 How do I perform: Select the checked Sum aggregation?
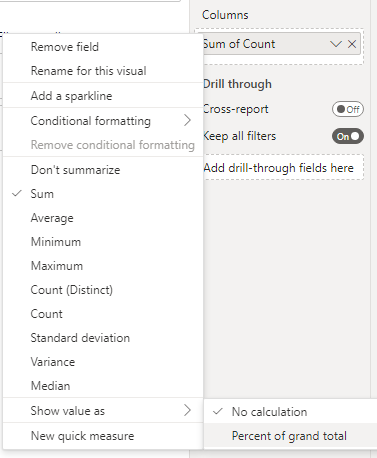(103, 194)
